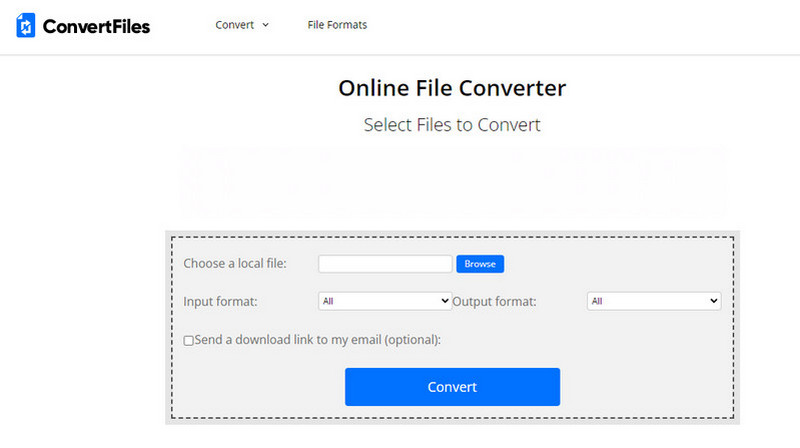Click the 'Output format:' label
Image resolution: width=800 pixels, height=448 pixels.
(x=494, y=301)
